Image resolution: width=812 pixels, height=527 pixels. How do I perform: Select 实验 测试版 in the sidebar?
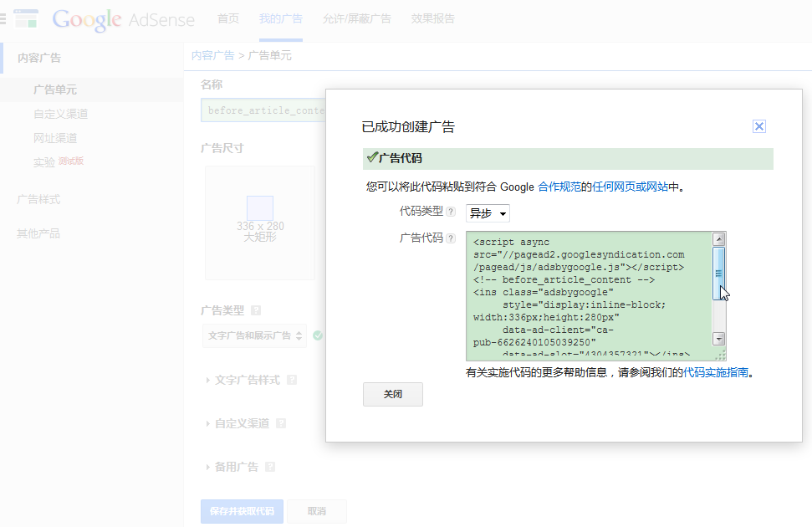pyautogui.click(x=58, y=161)
